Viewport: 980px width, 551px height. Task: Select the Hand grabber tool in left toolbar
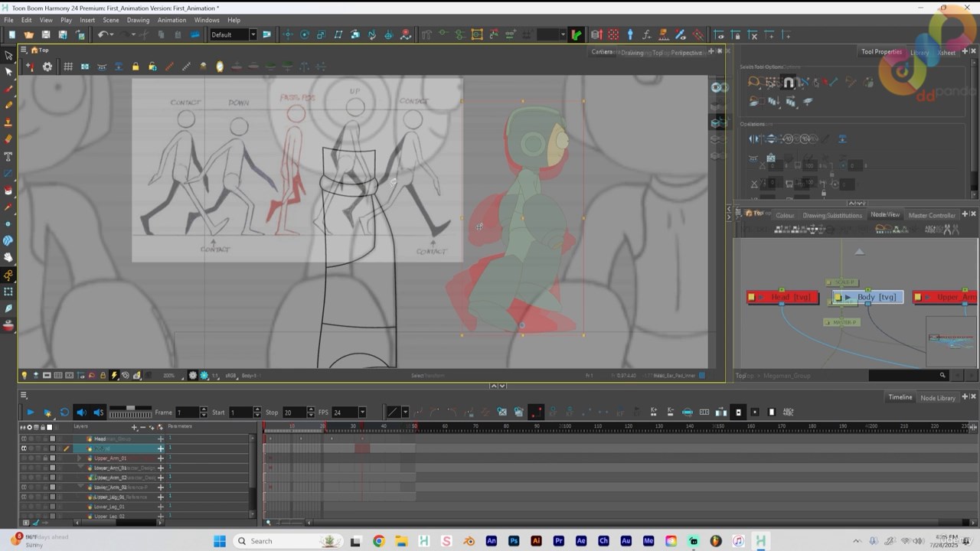[x=9, y=257]
